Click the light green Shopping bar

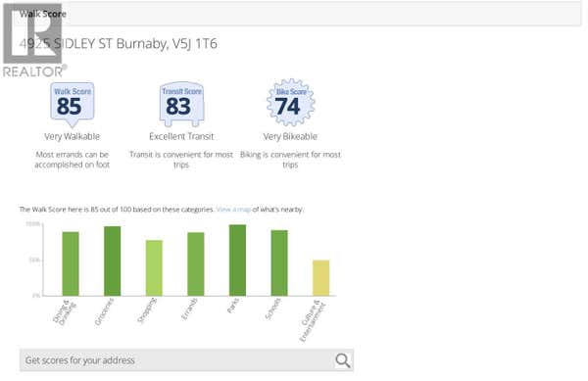click(154, 268)
